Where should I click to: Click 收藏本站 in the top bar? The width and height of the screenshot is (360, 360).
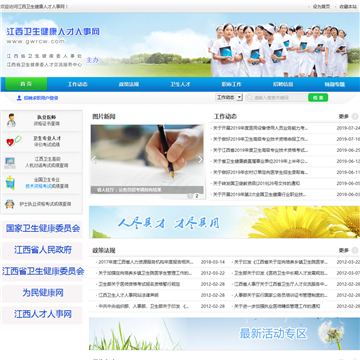pyautogui.click(x=348, y=7)
